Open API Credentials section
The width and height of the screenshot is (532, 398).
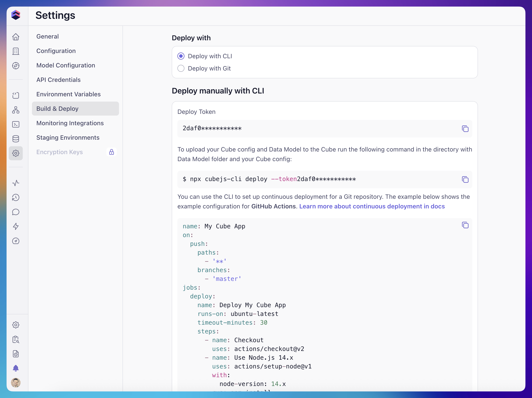75,80
